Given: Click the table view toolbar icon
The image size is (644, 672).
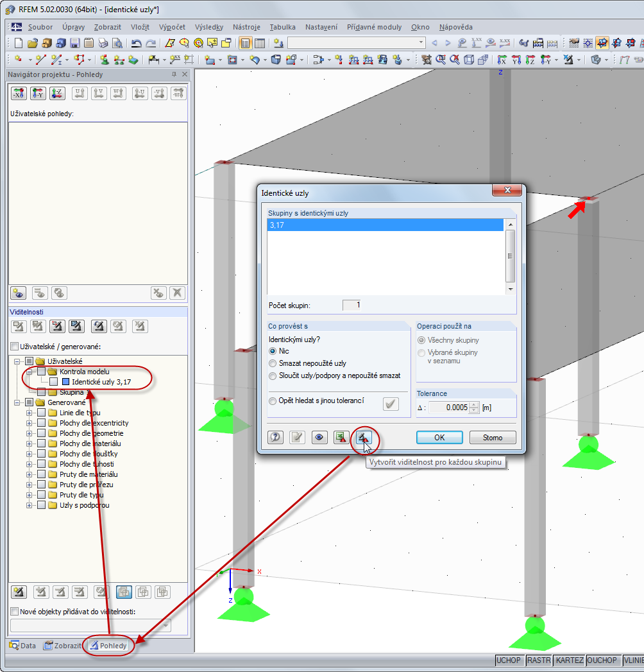Looking at the screenshot, I should [x=260, y=43].
